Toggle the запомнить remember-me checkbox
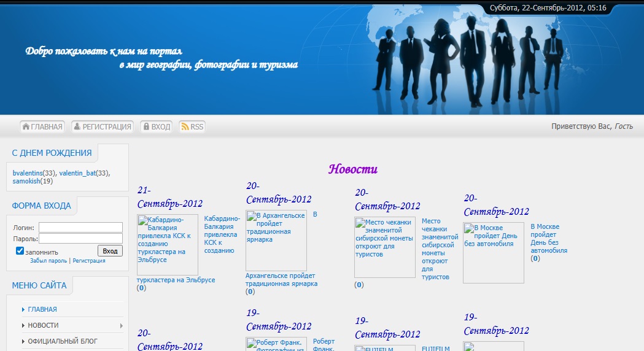Viewport: 644px width, 351px height. [x=20, y=251]
